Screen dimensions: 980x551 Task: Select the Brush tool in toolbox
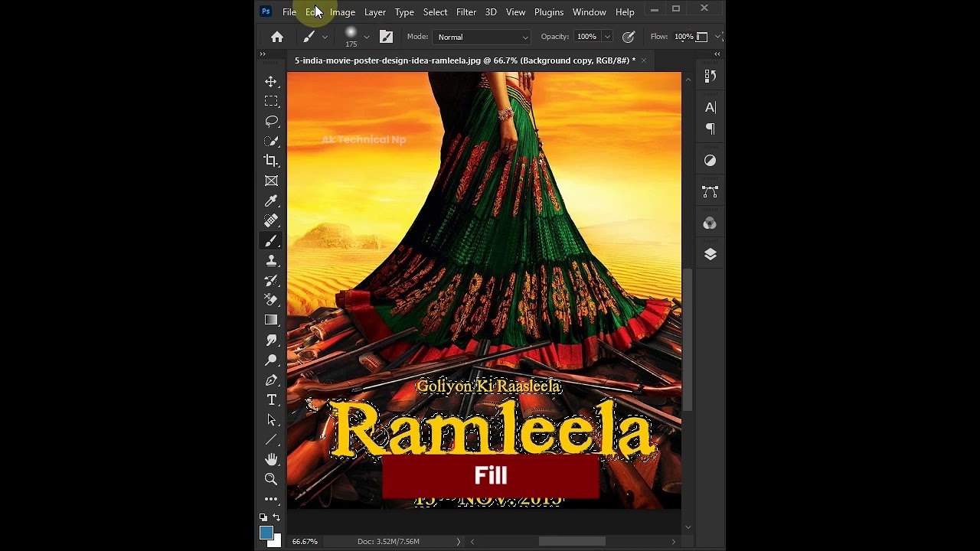pyautogui.click(x=271, y=240)
